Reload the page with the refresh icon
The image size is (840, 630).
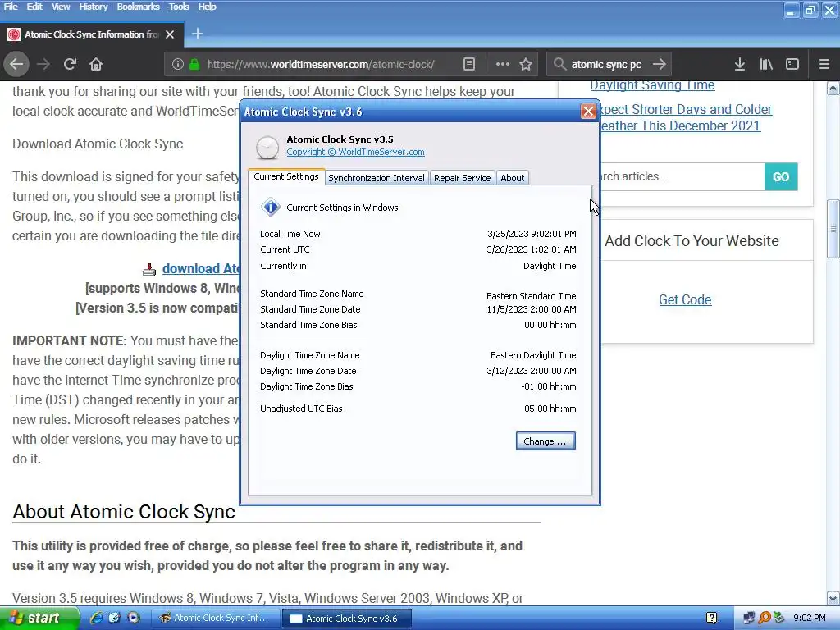(70, 64)
